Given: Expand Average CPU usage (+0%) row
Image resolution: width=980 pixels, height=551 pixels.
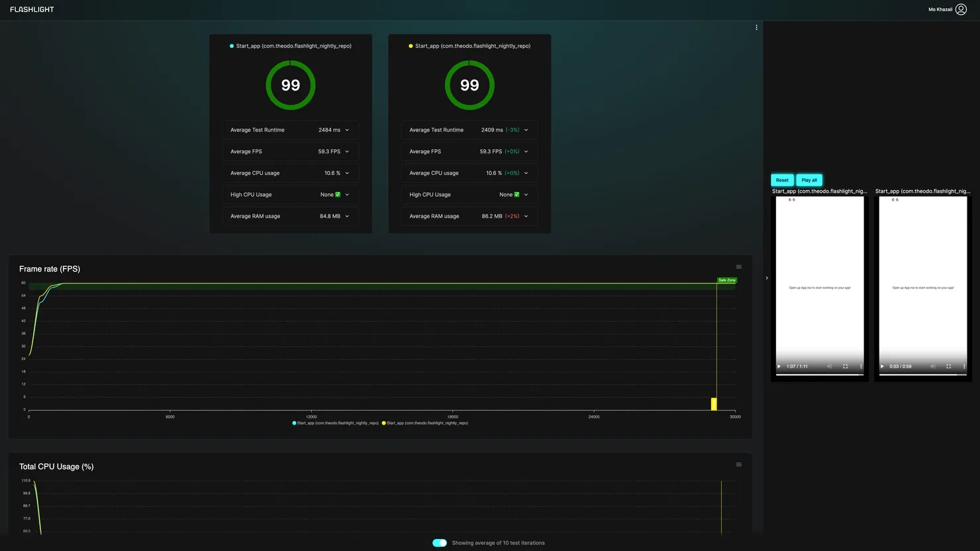Looking at the screenshot, I should coord(469,173).
